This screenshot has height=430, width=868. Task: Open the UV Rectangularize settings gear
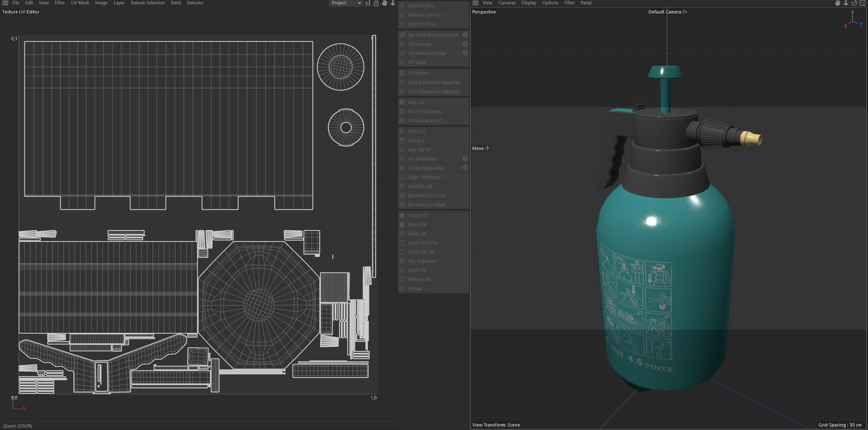tap(465, 168)
